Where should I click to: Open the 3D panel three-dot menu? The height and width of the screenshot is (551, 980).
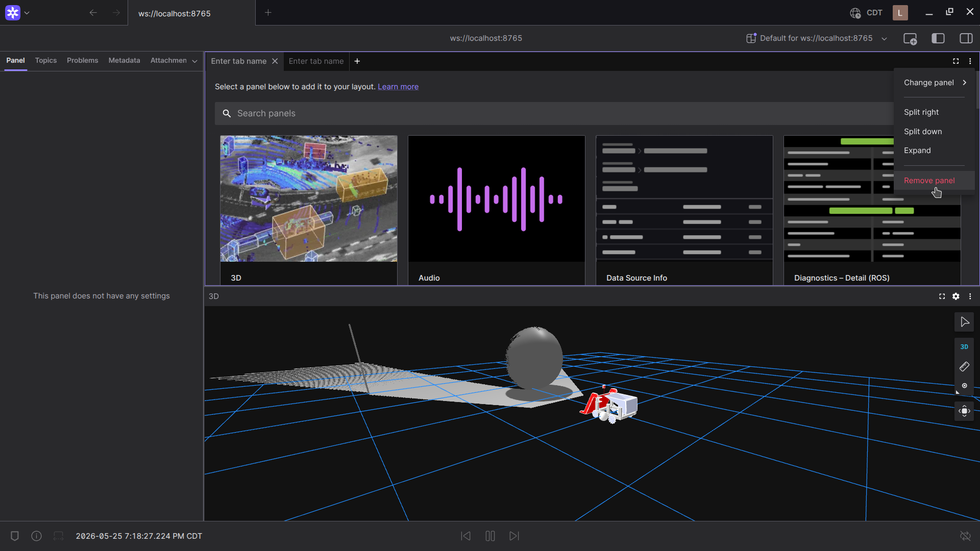coord(970,296)
